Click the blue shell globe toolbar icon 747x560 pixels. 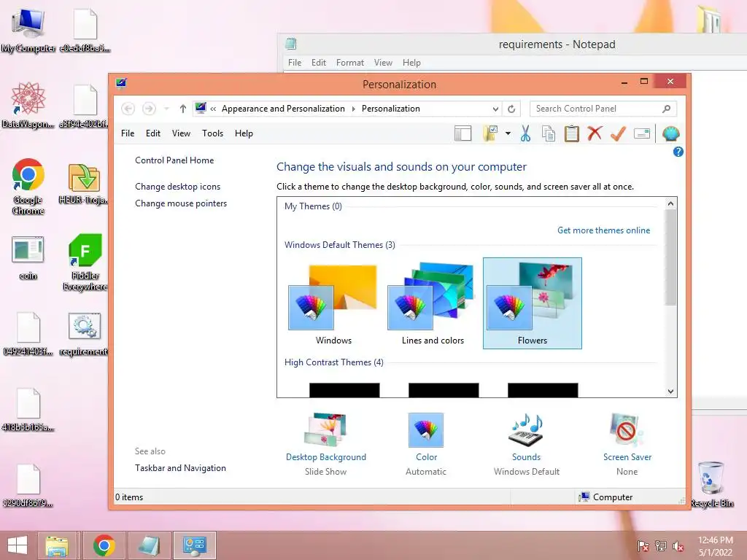[x=671, y=134]
